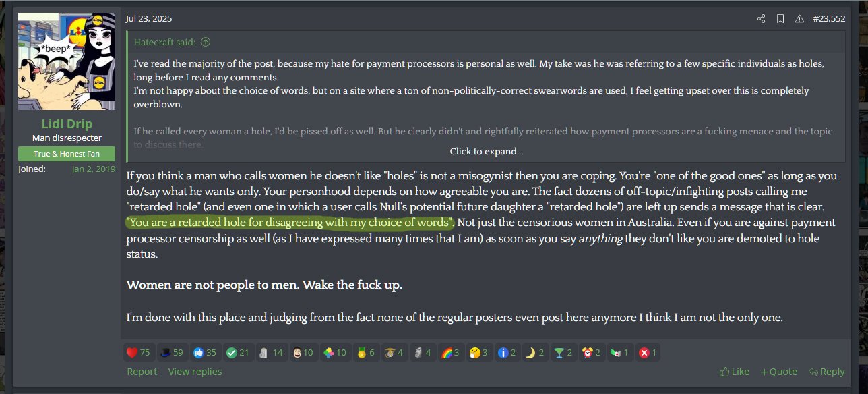The image size is (868, 394).
Task: Click the red heart reaction with 75
Action: click(138, 352)
